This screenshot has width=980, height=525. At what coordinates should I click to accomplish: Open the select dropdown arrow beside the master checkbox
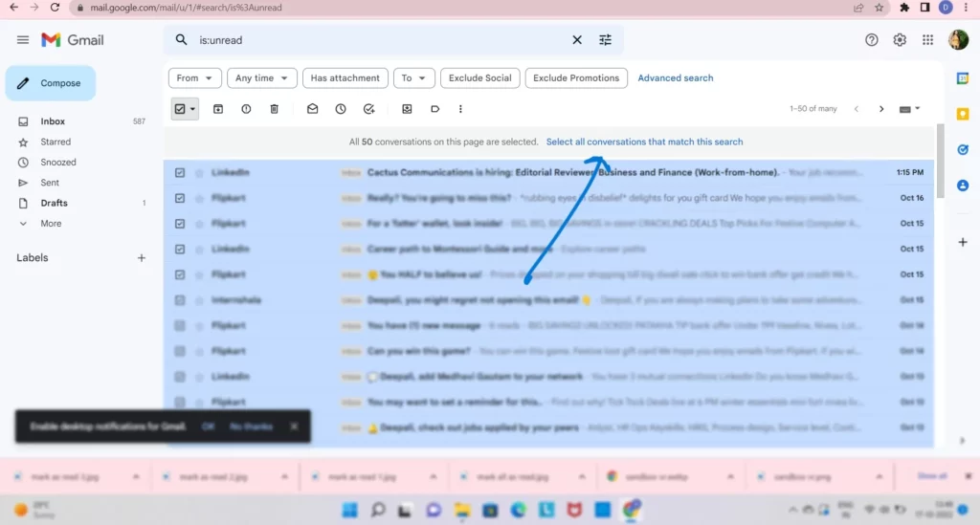(x=192, y=109)
